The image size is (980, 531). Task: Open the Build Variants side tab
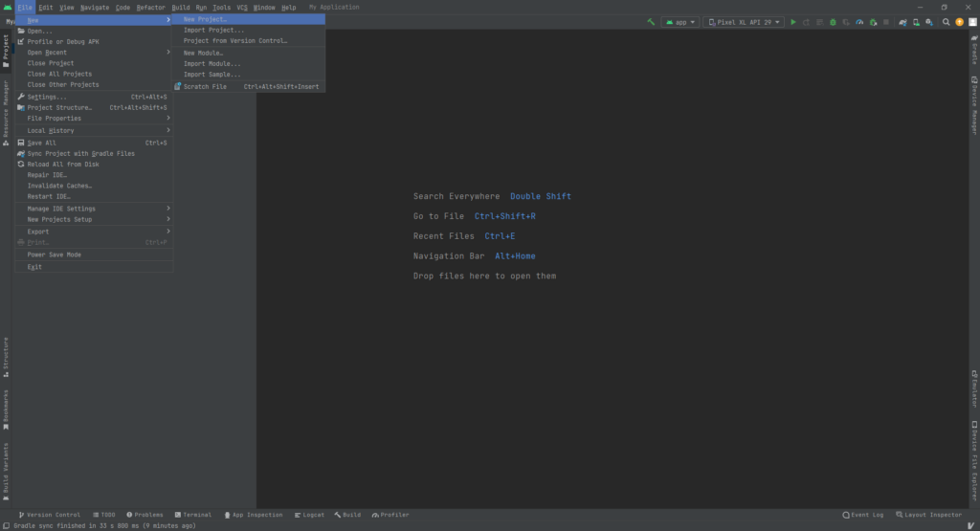point(6,472)
